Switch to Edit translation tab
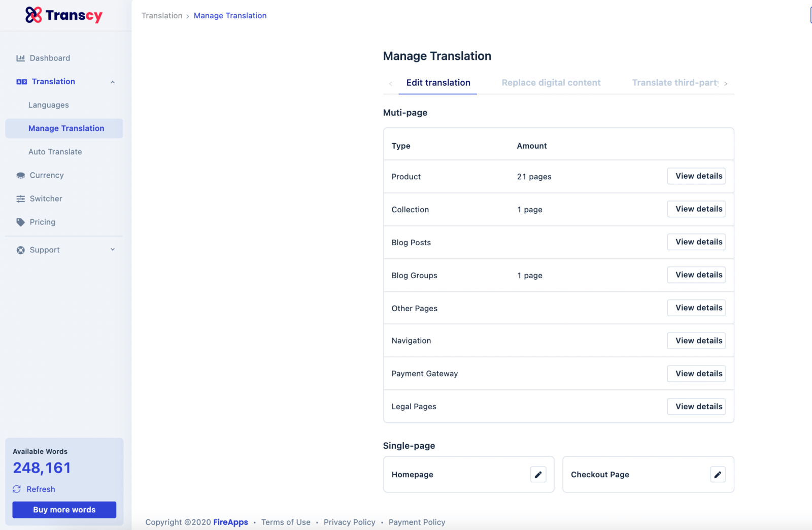Screen dimensions: 812x530 [x=438, y=83]
